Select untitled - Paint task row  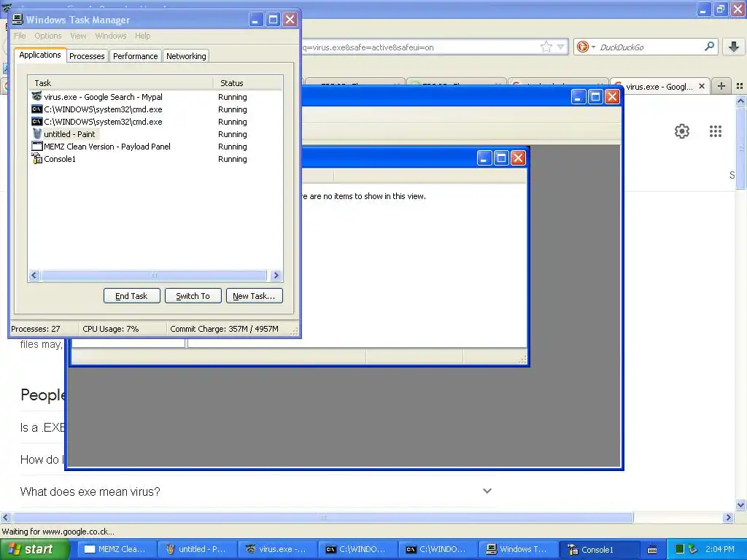[155, 134]
